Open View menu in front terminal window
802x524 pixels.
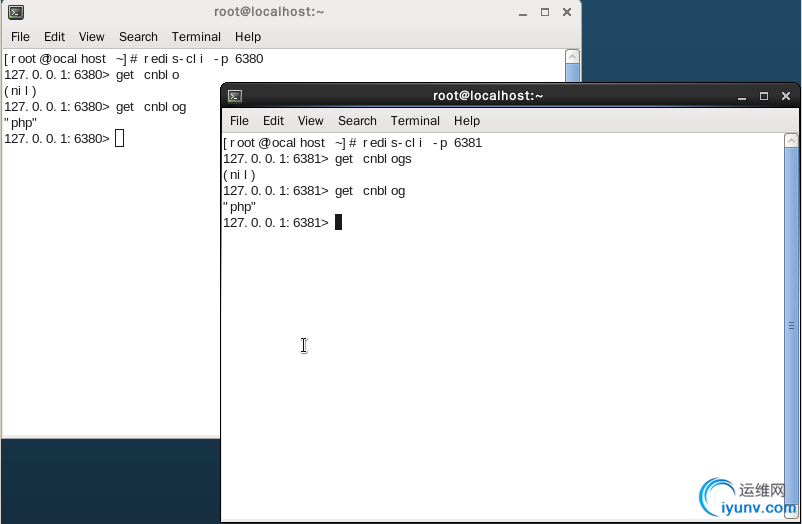click(310, 121)
